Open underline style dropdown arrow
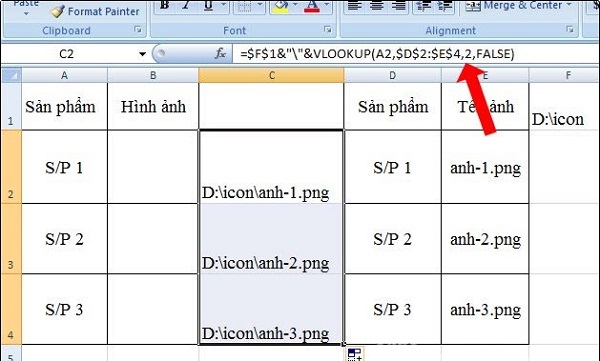Viewport: 600px width, 361px height. (224, 5)
